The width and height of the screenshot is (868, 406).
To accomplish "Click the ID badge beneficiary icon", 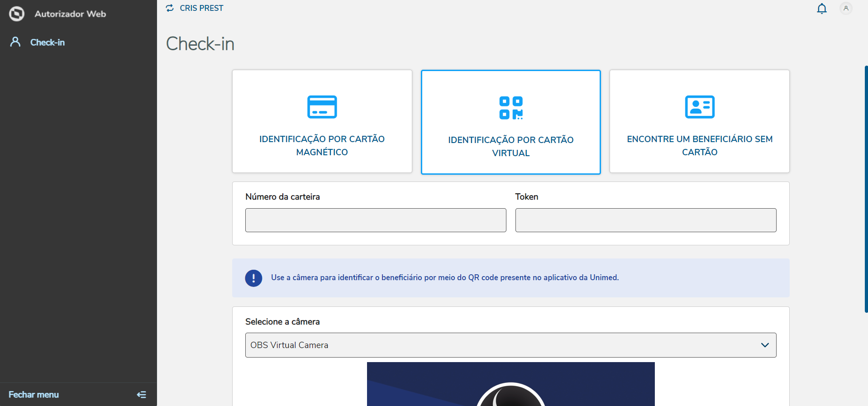I will pos(700,107).
